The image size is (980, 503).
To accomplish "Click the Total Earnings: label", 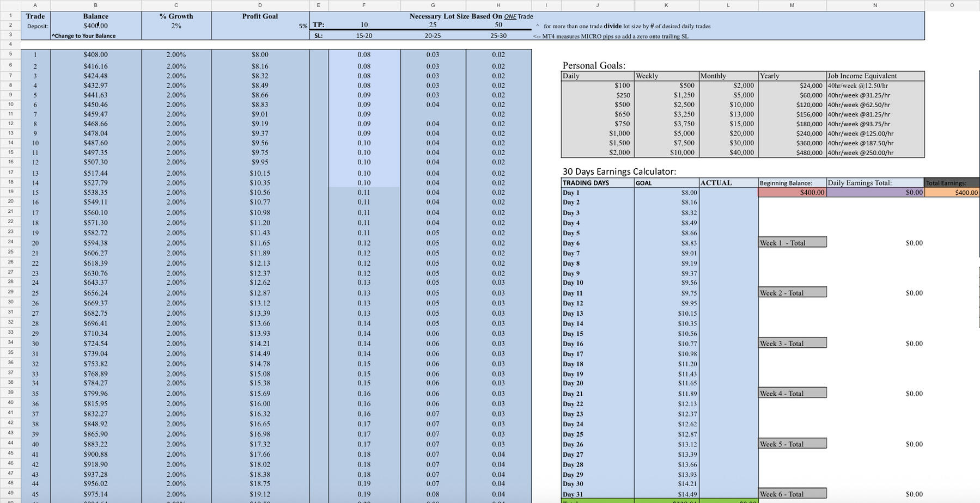I will (x=952, y=183).
